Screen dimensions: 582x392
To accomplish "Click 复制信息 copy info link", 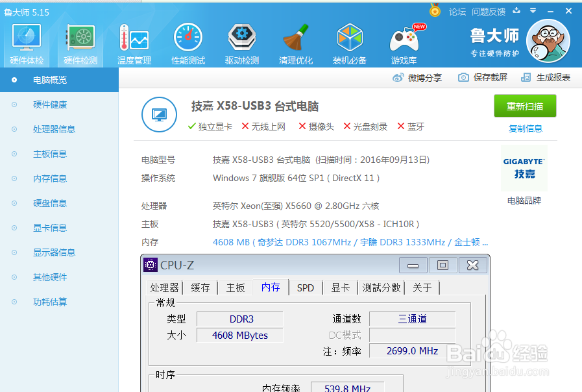I will pyautogui.click(x=525, y=129).
